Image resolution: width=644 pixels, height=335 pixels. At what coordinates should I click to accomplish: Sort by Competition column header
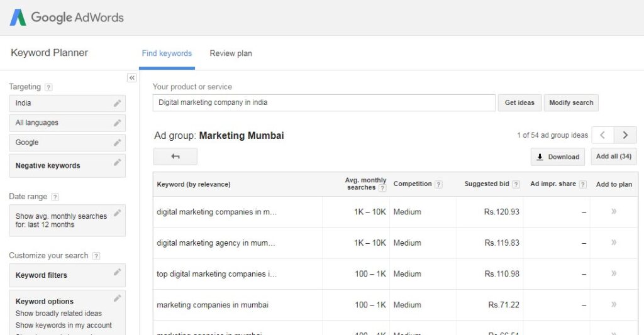[413, 184]
